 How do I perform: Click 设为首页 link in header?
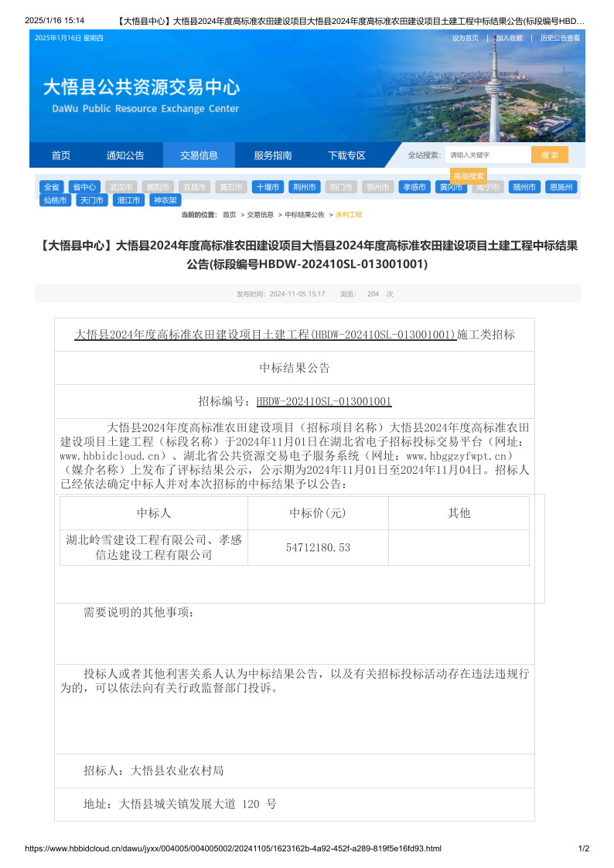(x=466, y=38)
